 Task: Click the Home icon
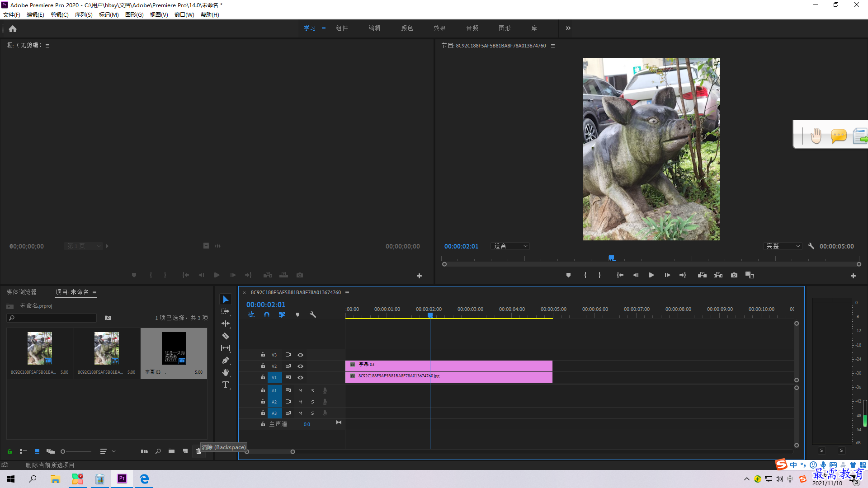13,29
